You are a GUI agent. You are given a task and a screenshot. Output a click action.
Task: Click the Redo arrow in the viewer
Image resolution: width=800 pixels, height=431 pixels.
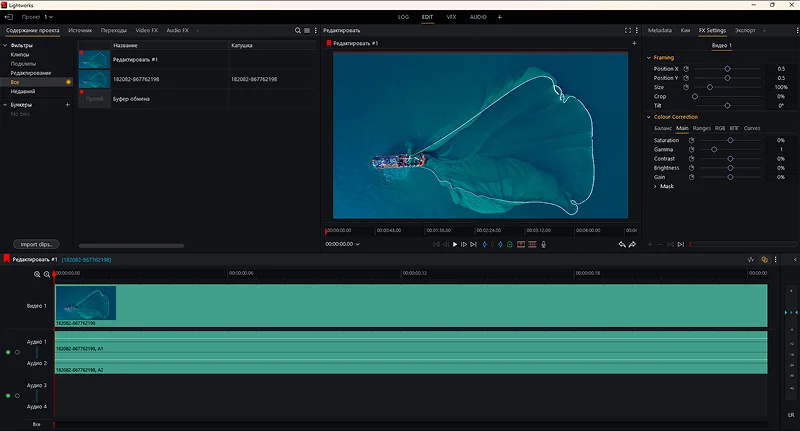click(632, 244)
